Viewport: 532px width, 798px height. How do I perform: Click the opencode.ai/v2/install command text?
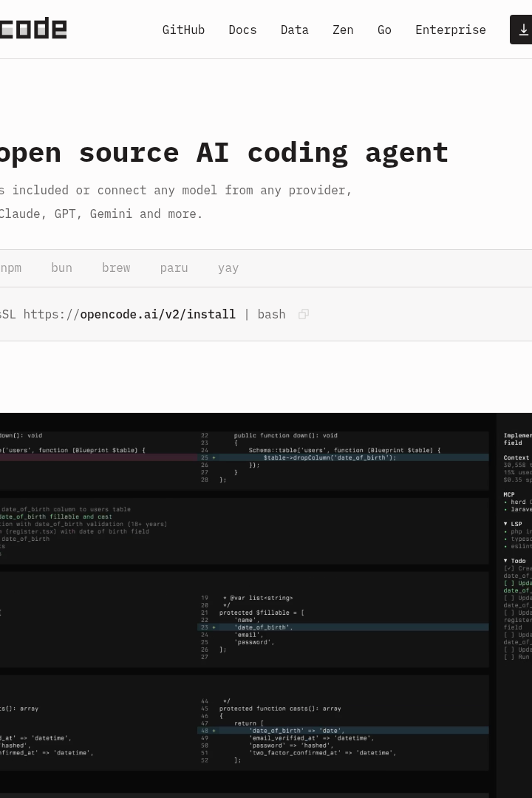click(158, 314)
